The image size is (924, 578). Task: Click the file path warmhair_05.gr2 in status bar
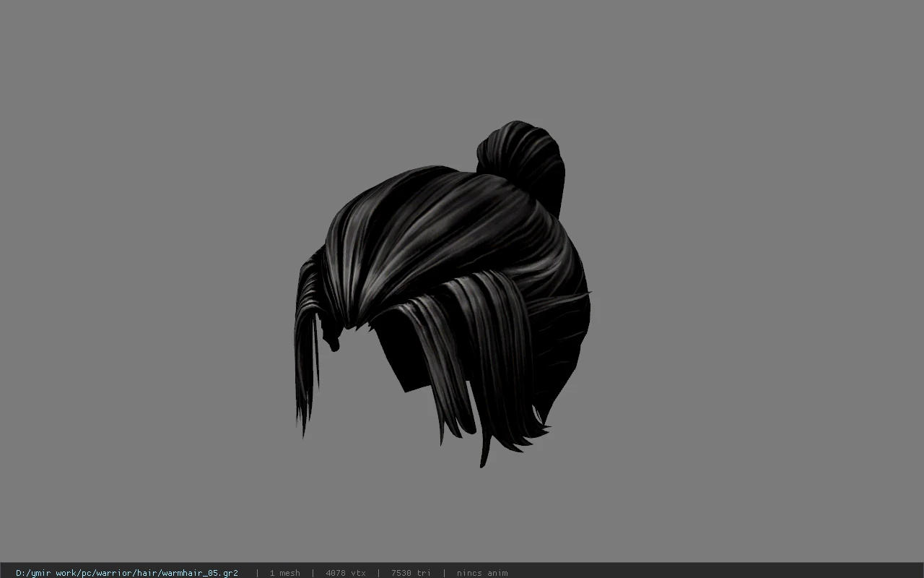point(127,573)
